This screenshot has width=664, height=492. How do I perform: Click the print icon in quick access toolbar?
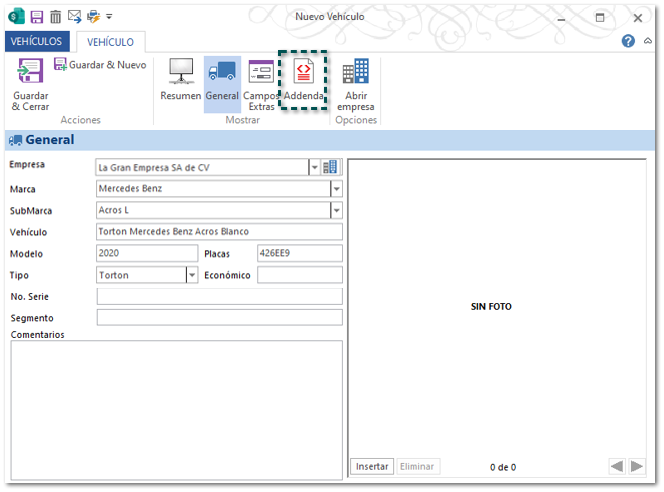93,17
